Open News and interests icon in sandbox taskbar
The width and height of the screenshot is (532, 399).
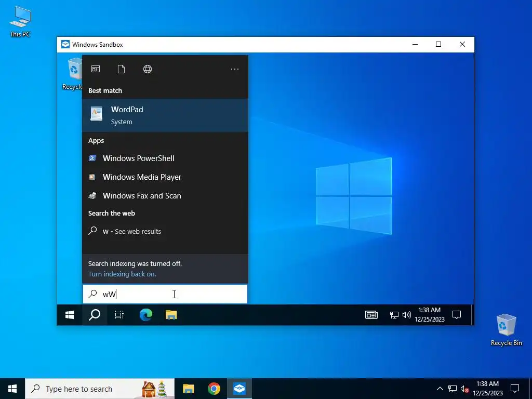coord(371,315)
